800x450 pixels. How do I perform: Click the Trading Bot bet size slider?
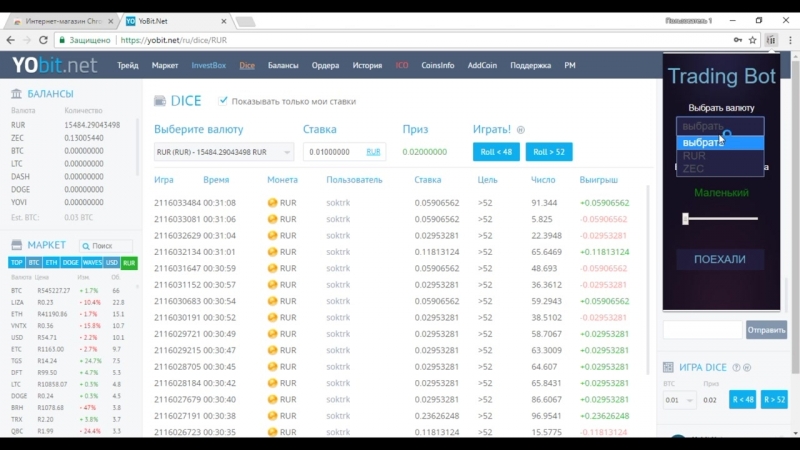coord(720,219)
